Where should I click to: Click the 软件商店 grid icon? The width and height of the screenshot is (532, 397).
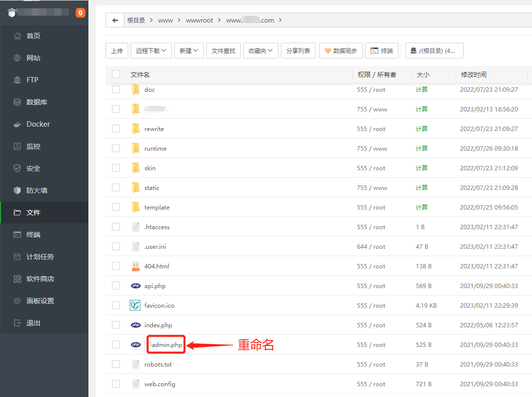tap(17, 279)
